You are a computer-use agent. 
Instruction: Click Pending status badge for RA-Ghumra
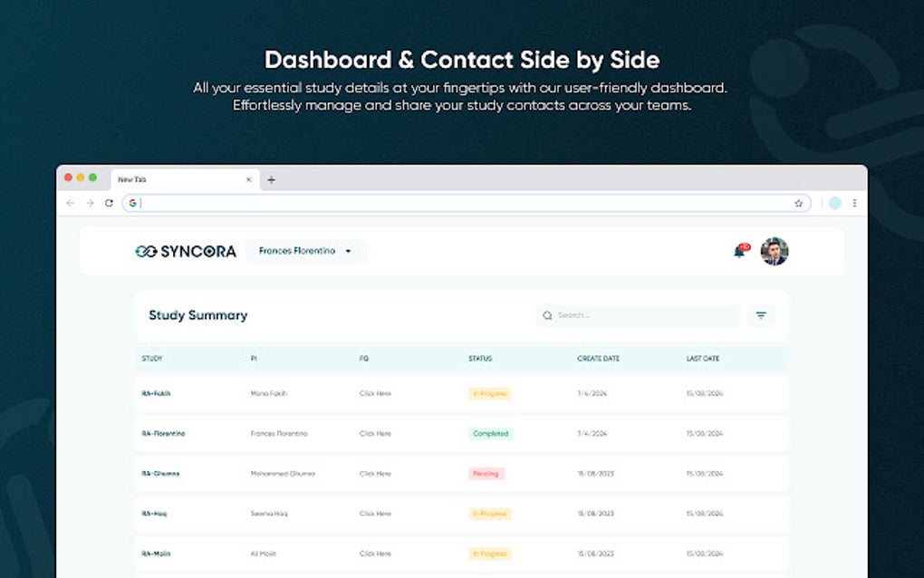(486, 474)
